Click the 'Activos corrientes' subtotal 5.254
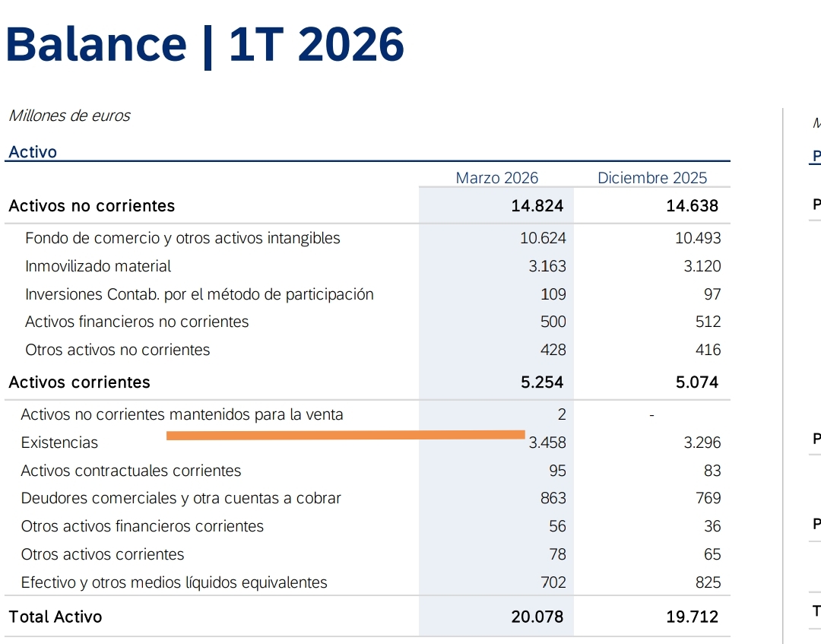 point(542,382)
